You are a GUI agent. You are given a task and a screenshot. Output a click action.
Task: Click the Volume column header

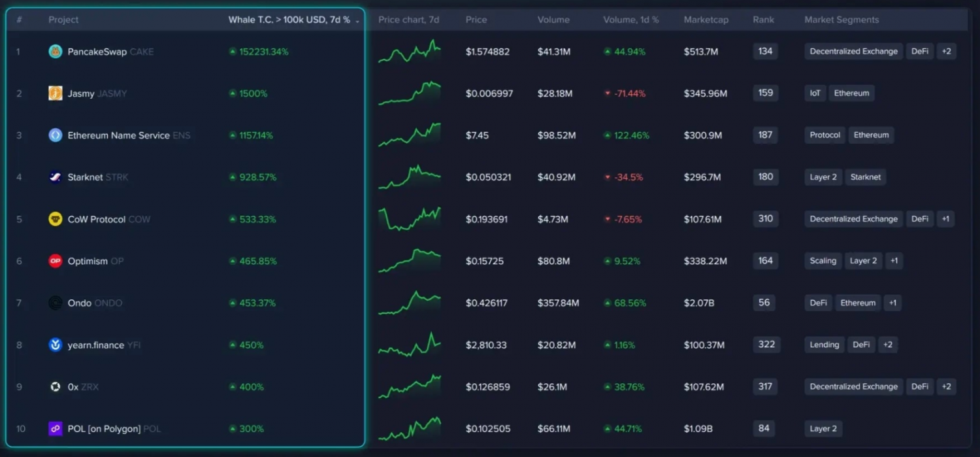(x=553, y=20)
